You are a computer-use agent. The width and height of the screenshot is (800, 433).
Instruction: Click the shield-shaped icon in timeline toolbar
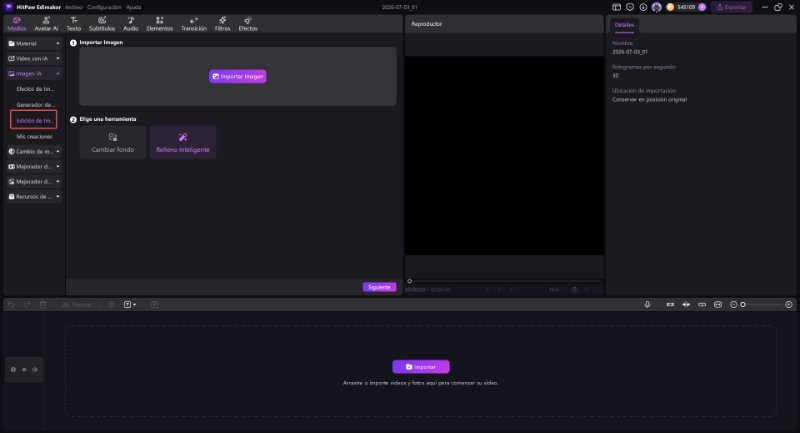[111, 304]
